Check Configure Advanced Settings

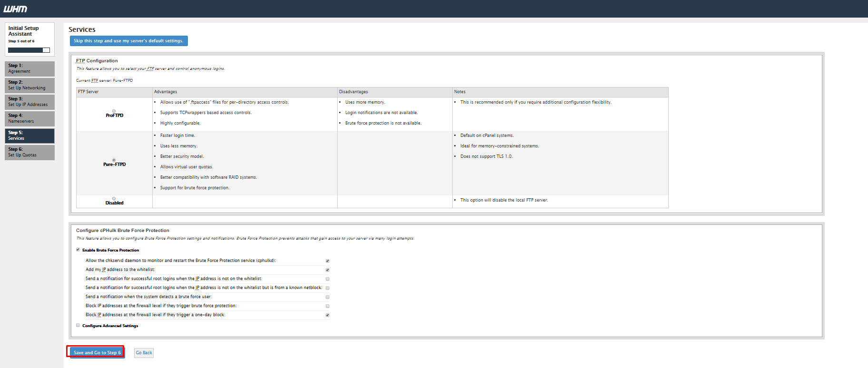click(x=78, y=325)
